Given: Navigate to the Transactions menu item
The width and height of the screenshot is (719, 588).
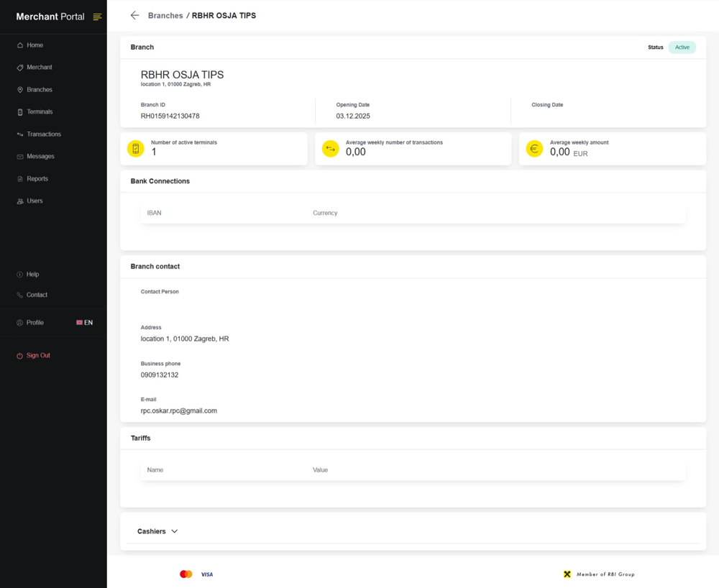Looking at the screenshot, I should click(44, 134).
